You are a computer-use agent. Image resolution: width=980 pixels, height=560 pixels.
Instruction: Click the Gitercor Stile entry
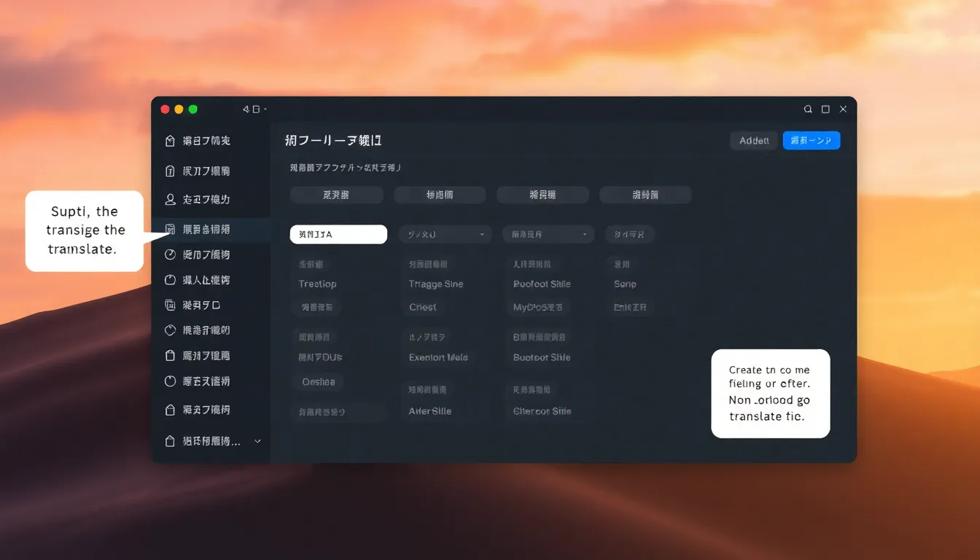[x=542, y=411]
